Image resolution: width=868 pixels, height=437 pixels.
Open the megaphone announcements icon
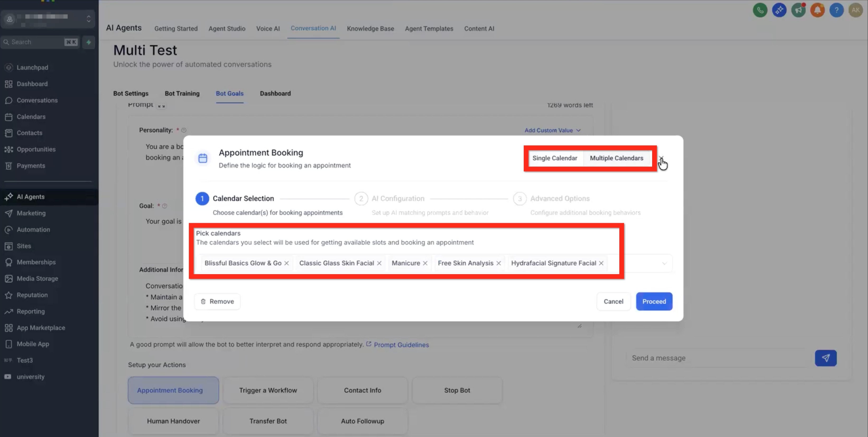pos(798,10)
